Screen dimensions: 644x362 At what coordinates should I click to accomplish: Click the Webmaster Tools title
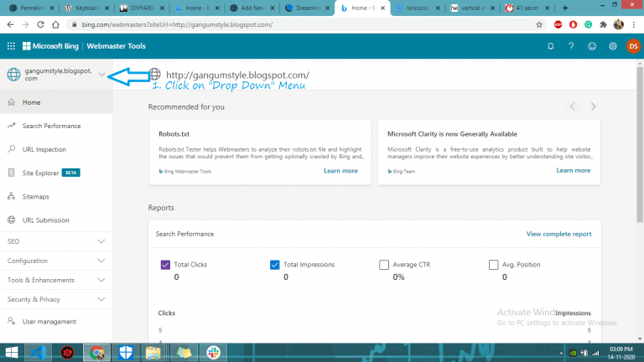pos(116,46)
